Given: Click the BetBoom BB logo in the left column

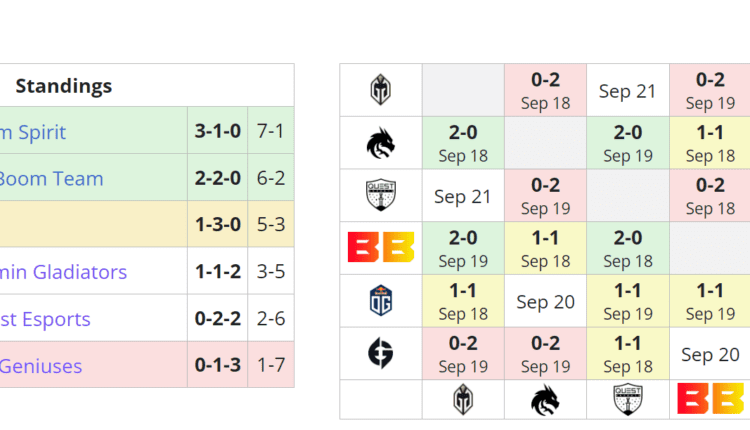Looking at the screenshot, I should click(381, 248).
